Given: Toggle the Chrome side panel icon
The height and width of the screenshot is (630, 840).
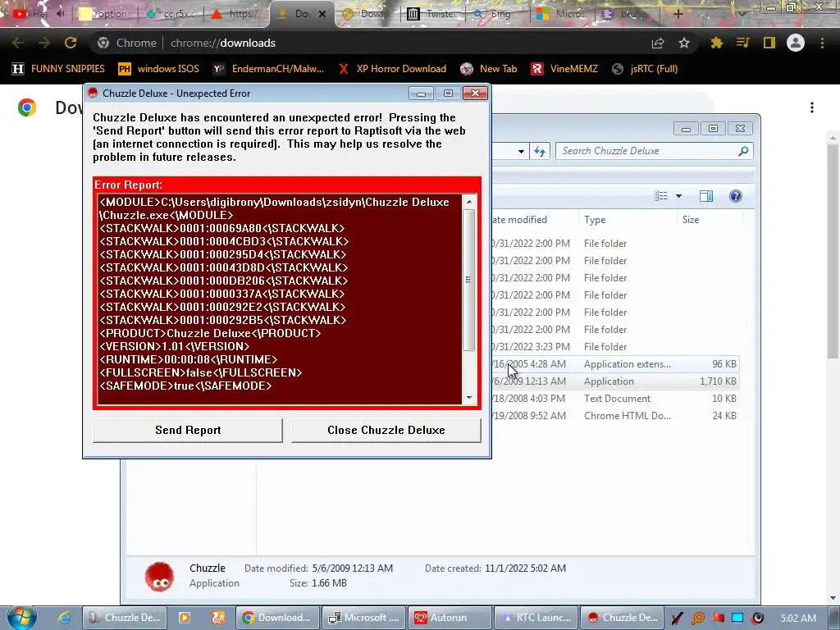Looking at the screenshot, I should tap(769, 43).
